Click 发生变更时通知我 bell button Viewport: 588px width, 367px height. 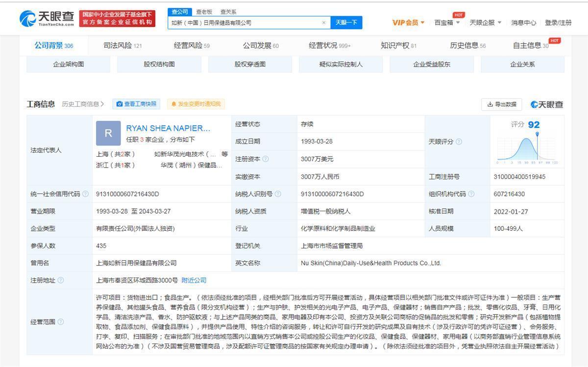pyautogui.click(x=196, y=104)
